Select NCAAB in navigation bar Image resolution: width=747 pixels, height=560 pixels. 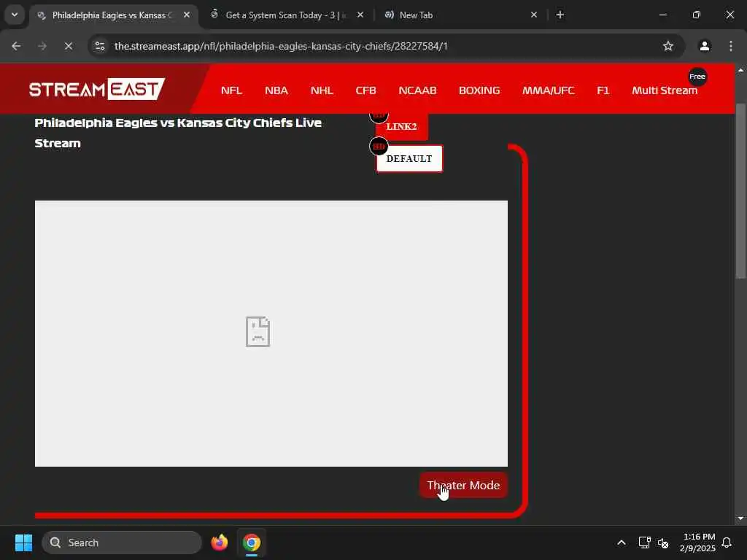coord(417,90)
